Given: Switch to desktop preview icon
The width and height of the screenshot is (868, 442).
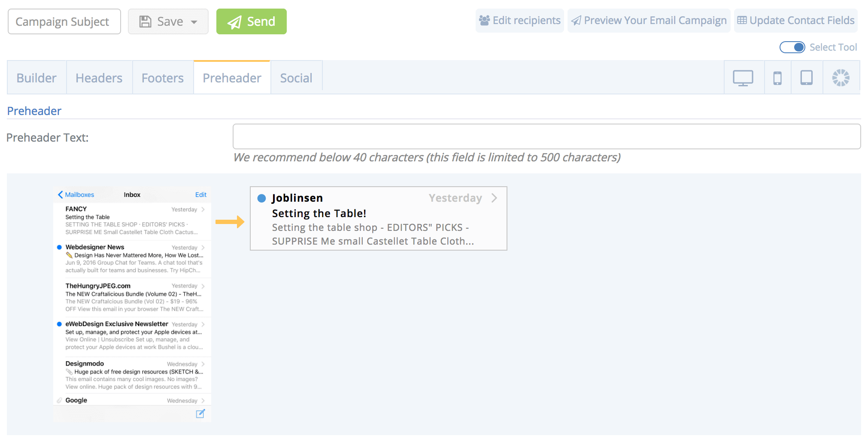Looking at the screenshot, I should (743, 78).
